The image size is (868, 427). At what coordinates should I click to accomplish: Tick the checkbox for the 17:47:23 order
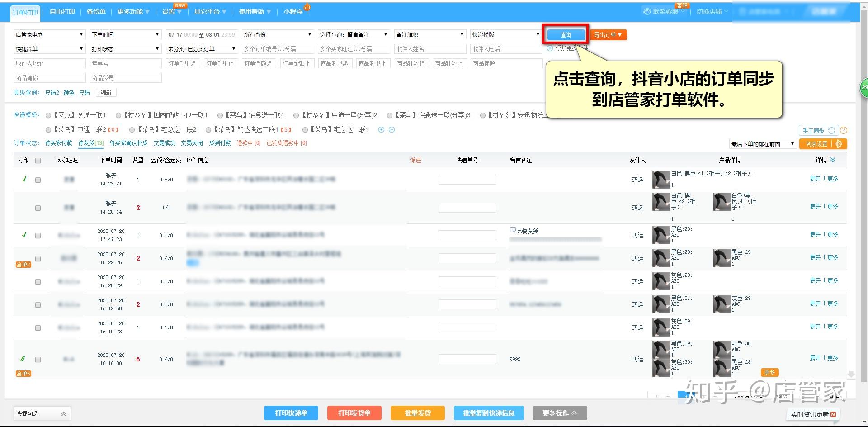tap(38, 236)
